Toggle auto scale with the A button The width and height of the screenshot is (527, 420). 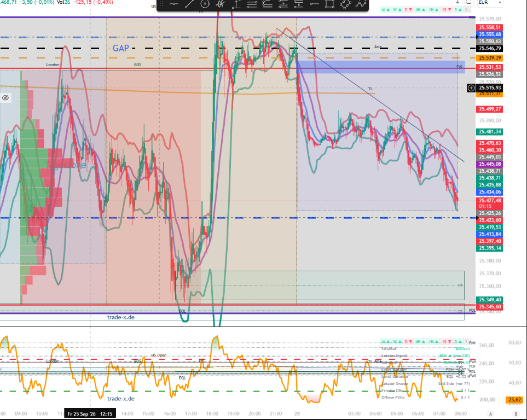point(490,414)
